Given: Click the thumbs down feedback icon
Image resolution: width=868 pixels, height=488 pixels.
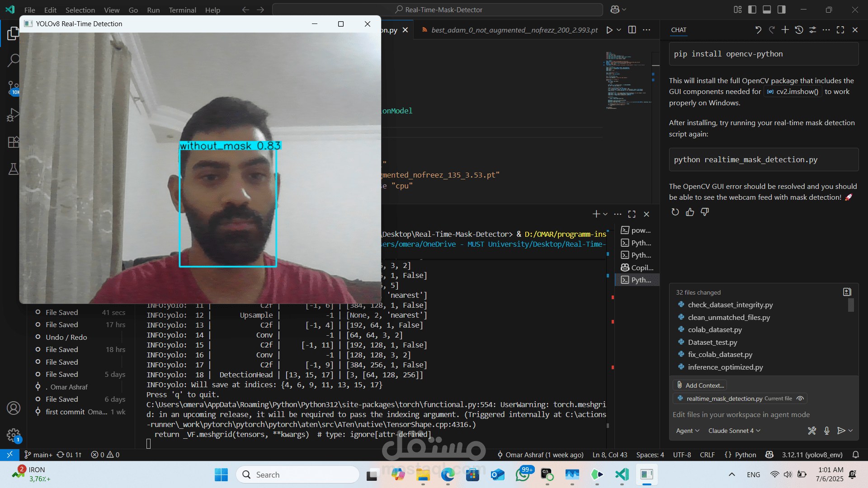Looking at the screenshot, I should [x=705, y=212].
